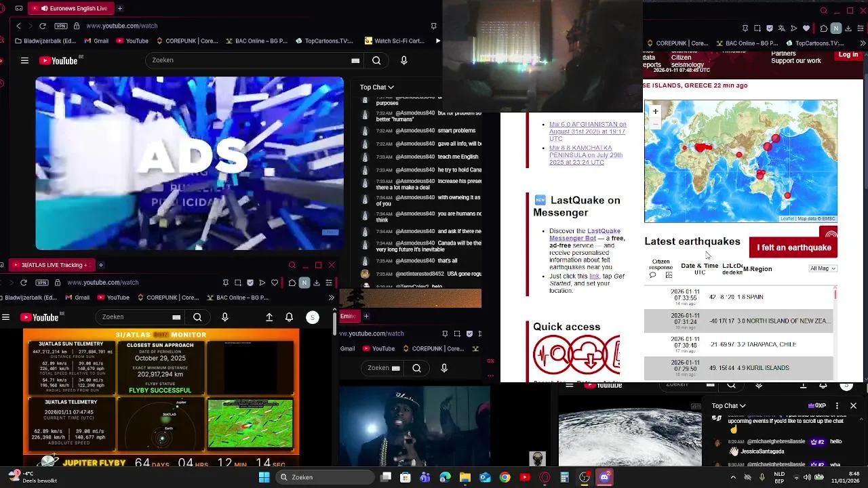Expand hidden bookmarks chevron in 3I/ATLAS window
The width and height of the screenshot is (868, 488).
[x=331, y=298]
